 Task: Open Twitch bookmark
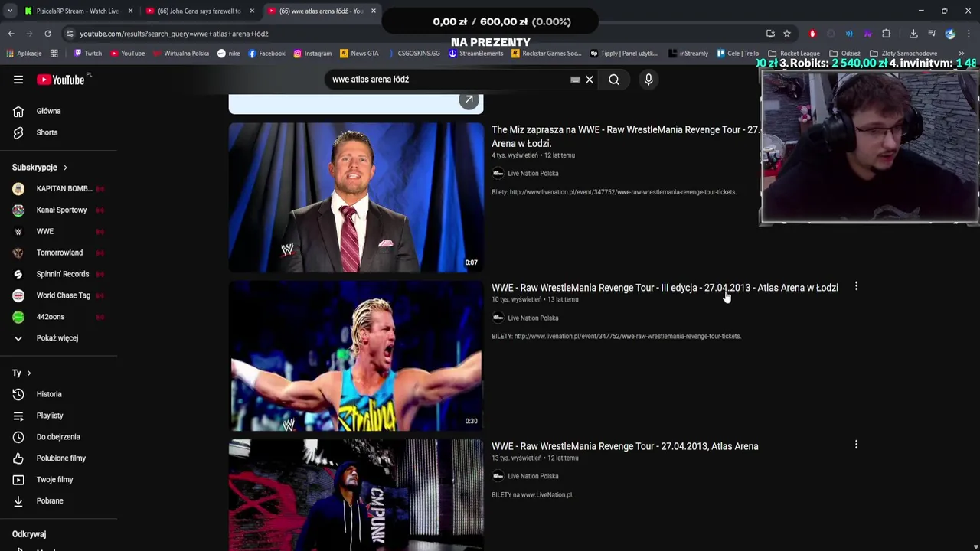coord(87,54)
